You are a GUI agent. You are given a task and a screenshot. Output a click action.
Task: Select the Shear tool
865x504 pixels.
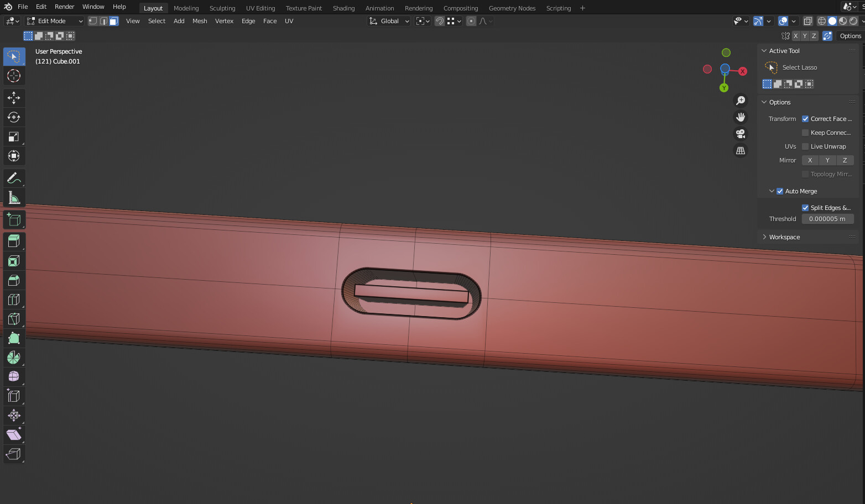pyautogui.click(x=14, y=435)
